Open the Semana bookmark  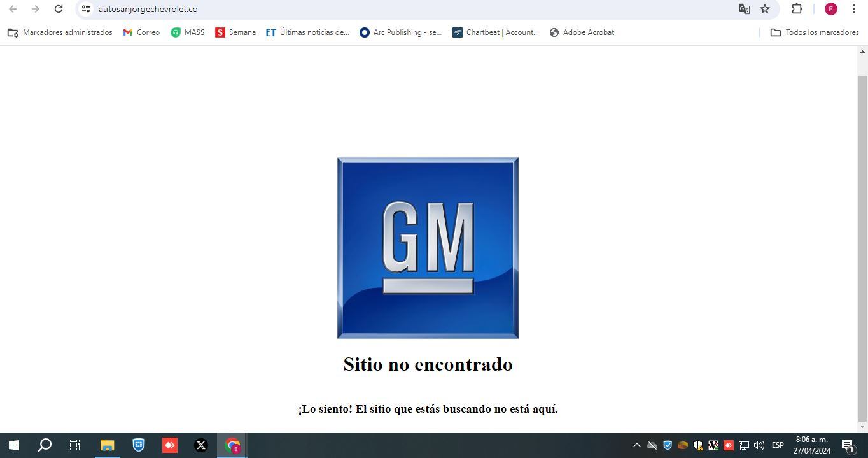point(235,32)
